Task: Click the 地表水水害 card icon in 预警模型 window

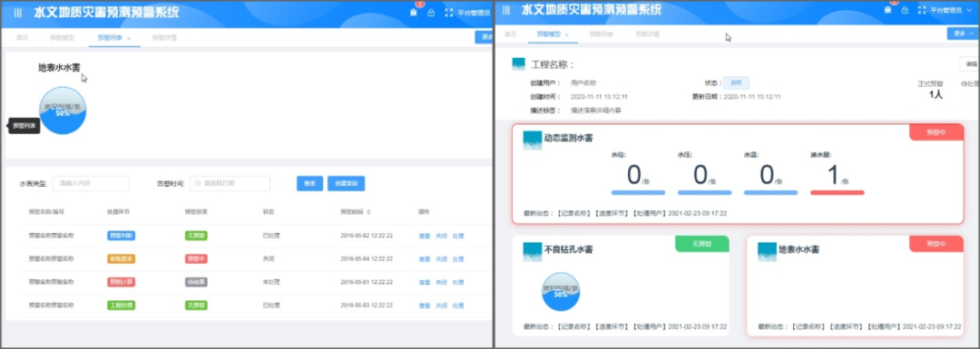Action: click(767, 252)
